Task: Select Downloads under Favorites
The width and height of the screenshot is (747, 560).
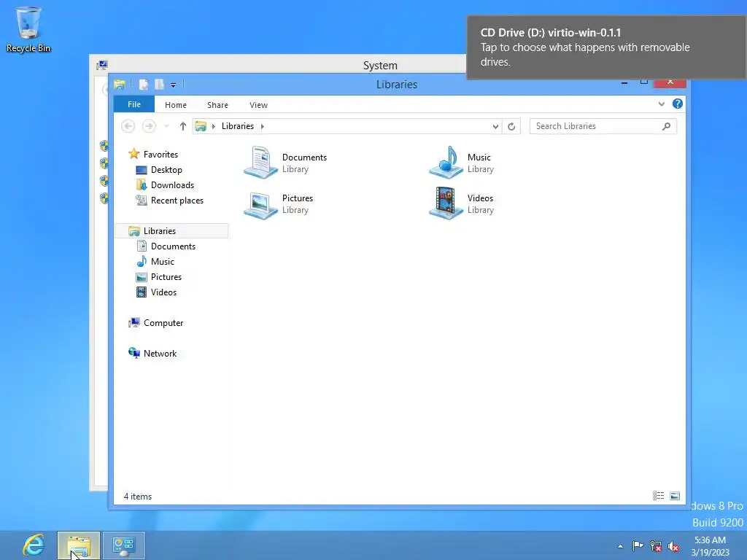Action: pyautogui.click(x=172, y=184)
